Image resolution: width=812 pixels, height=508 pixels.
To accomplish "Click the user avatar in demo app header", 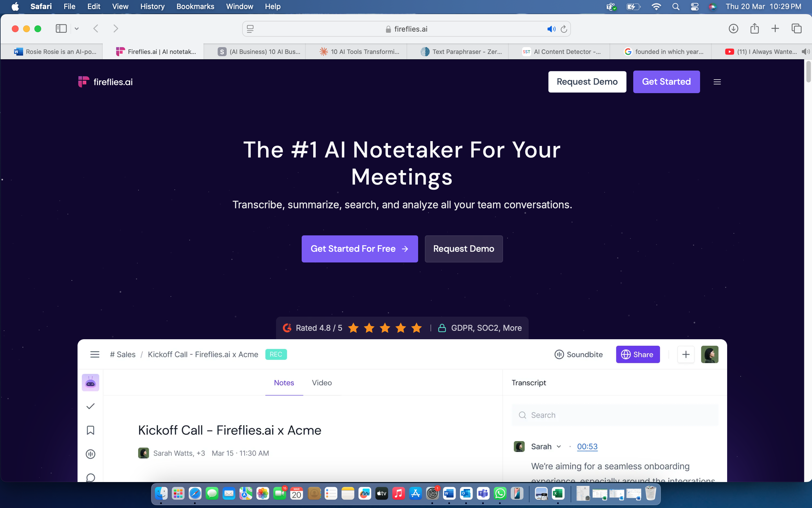I will (x=709, y=354).
